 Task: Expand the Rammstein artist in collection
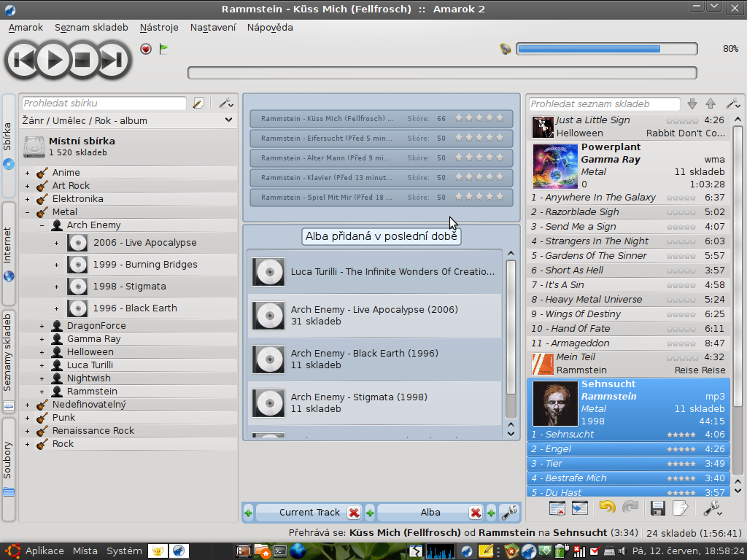click(x=42, y=392)
